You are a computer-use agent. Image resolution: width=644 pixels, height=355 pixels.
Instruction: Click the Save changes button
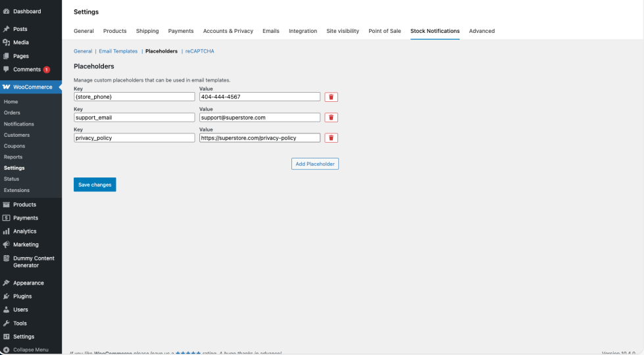[95, 185]
